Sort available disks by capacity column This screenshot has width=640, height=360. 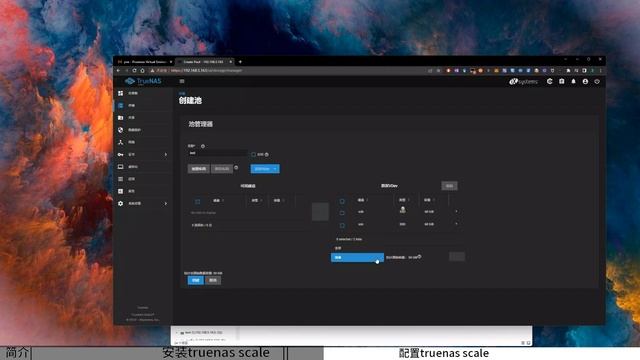279,200
